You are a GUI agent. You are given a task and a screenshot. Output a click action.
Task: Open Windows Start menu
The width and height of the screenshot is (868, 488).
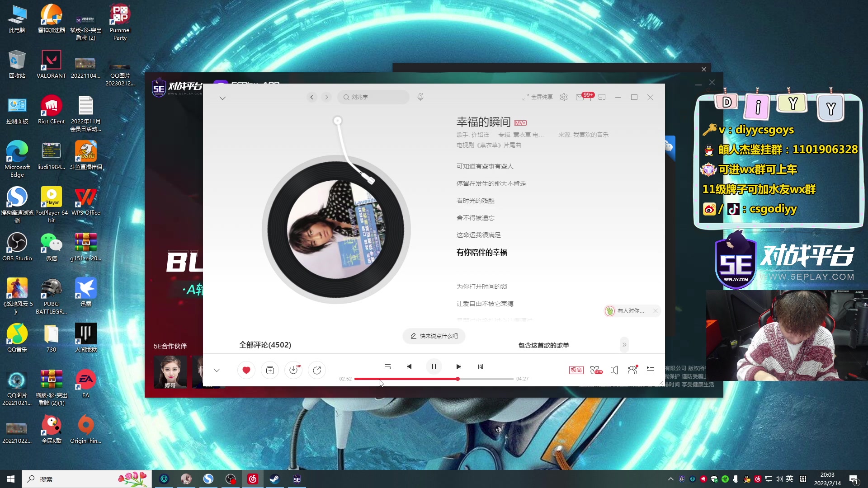[x=11, y=479]
